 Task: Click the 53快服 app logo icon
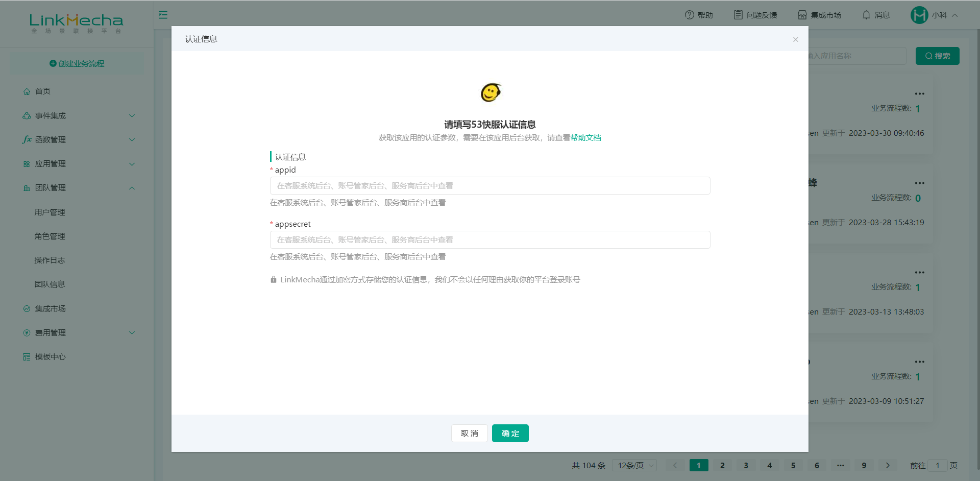pos(491,92)
